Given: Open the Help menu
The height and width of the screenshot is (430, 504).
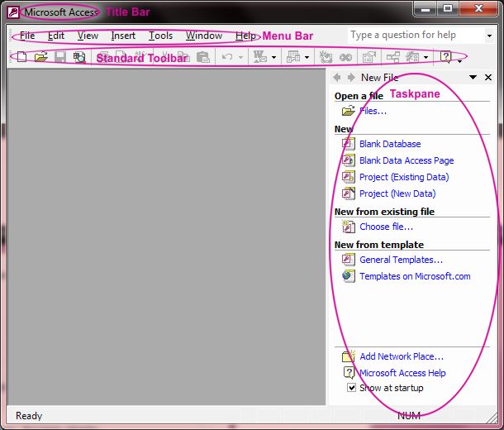Looking at the screenshot, I should pyautogui.click(x=245, y=36).
